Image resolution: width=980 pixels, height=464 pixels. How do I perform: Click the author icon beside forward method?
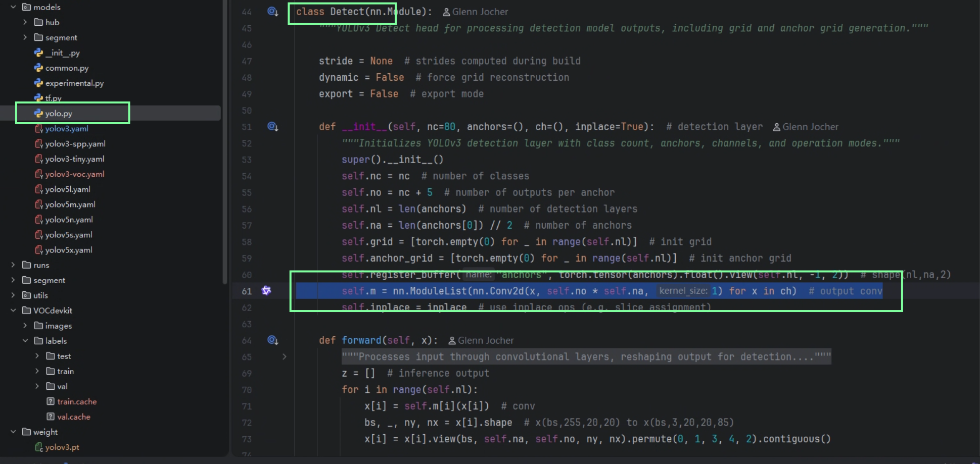(x=452, y=341)
